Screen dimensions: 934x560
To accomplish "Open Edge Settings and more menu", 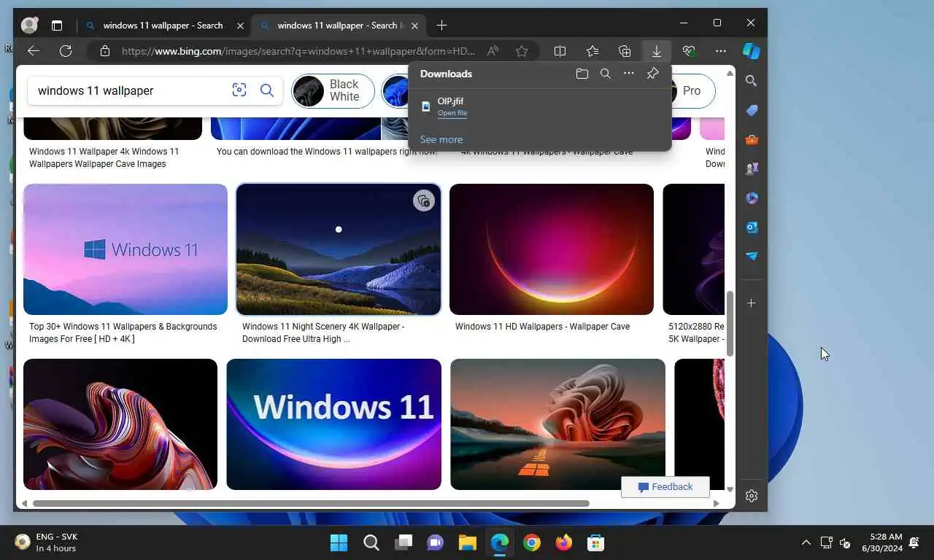I will [x=721, y=51].
